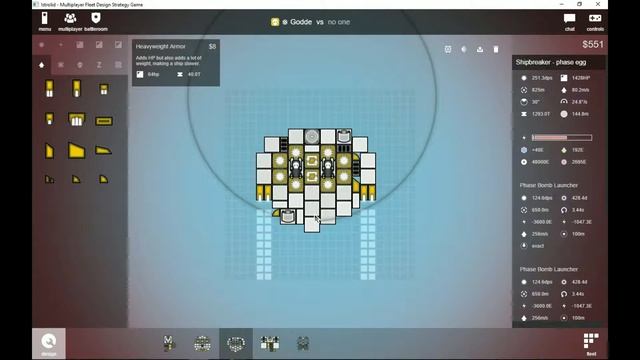Pick the small thruster in second row
This screenshot has width=640, height=360.
[x=49, y=119]
